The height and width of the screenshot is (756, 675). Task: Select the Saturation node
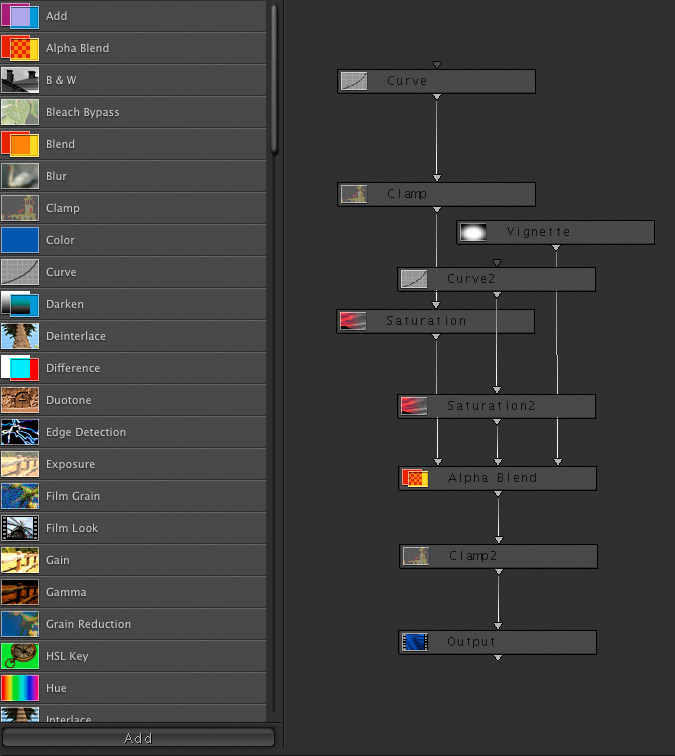(x=435, y=321)
